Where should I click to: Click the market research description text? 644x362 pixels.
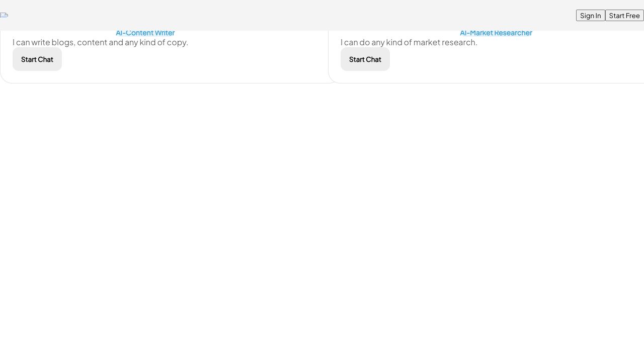click(409, 42)
